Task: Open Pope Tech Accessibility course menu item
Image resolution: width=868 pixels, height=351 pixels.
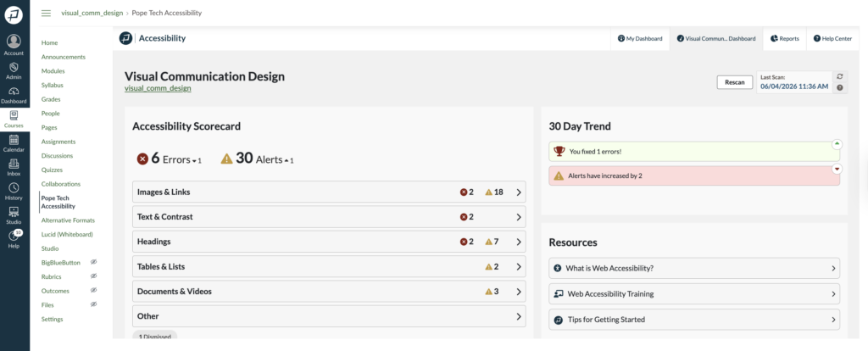Action: 58,202
